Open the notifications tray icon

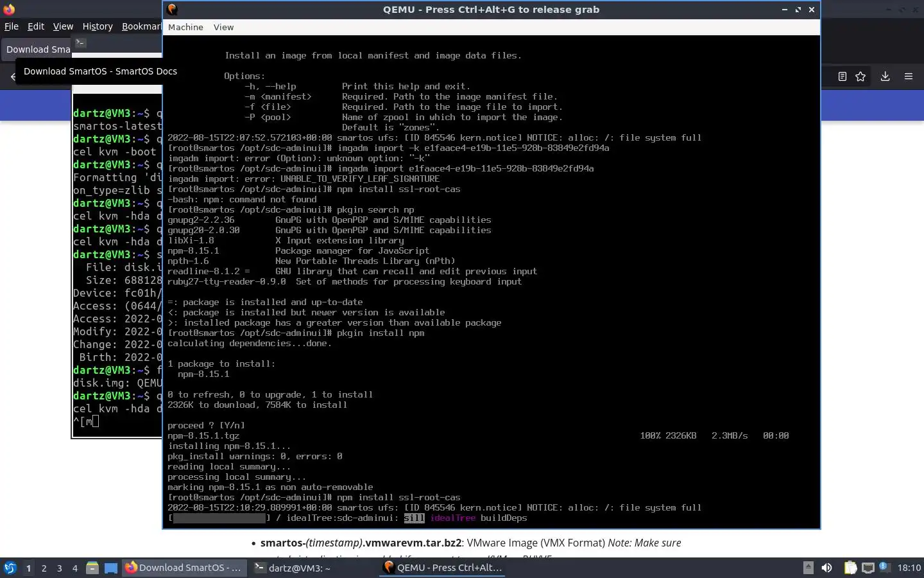tap(884, 566)
